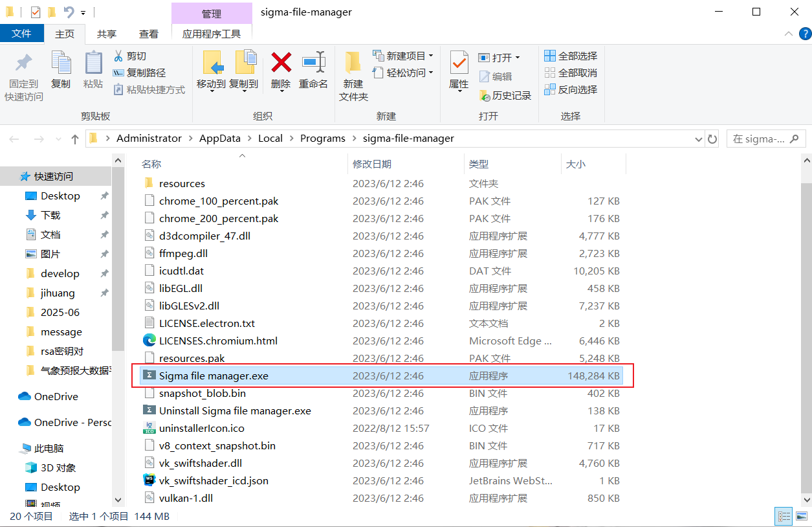The image size is (812, 527).
Task: Open the 新建项目 dropdown
Action: click(403, 56)
